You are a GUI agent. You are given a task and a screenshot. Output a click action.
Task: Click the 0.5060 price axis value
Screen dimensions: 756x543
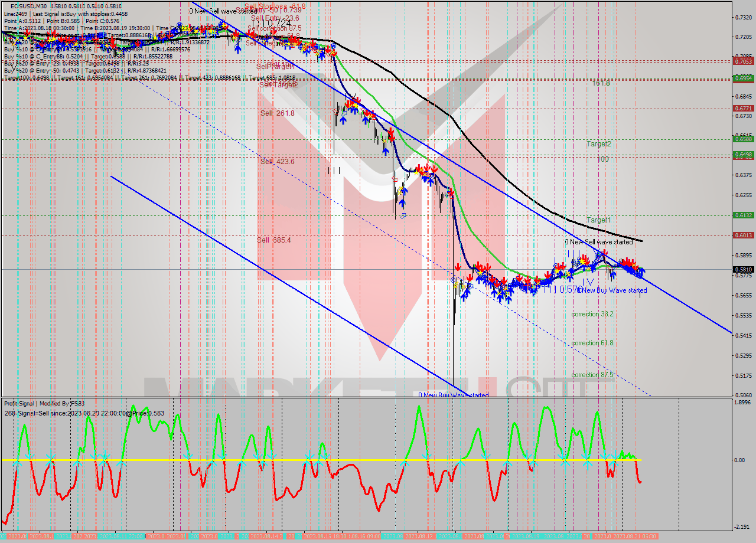(743, 395)
